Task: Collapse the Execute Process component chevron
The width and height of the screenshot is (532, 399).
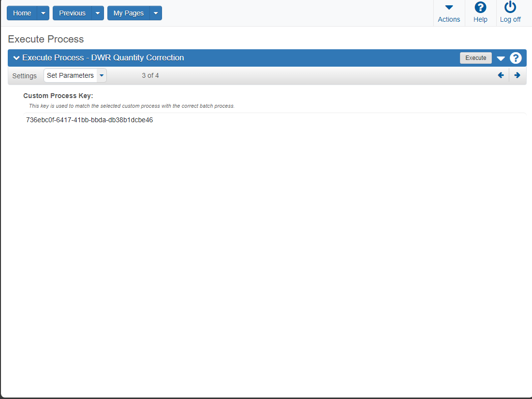Action: coord(16,58)
